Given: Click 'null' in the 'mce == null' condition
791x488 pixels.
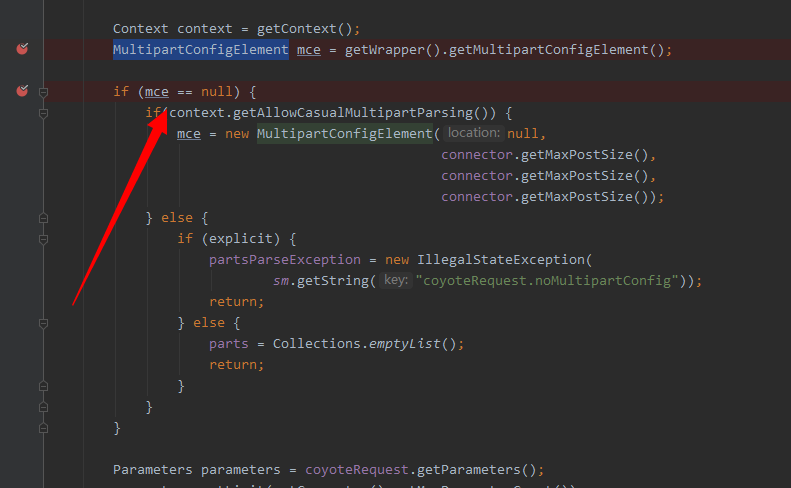Looking at the screenshot, I should click(x=216, y=92).
